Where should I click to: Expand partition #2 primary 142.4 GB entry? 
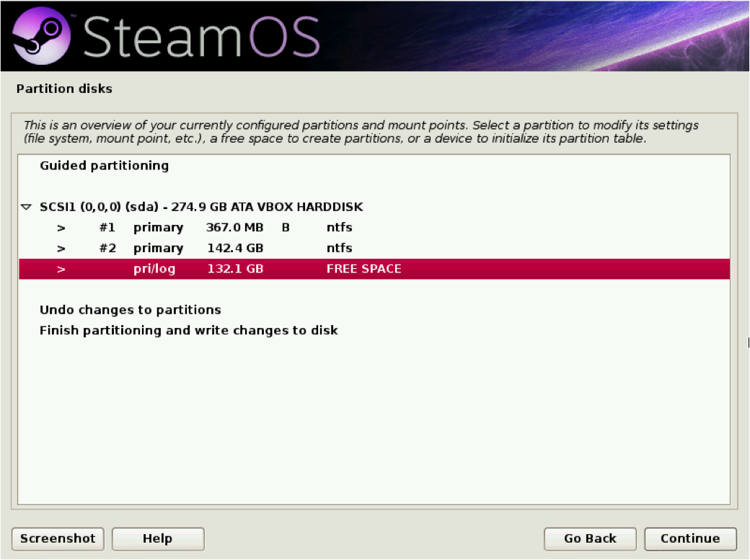coord(61,248)
